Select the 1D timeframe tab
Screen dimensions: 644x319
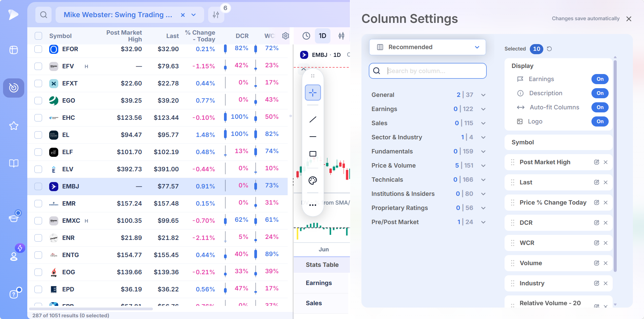click(322, 36)
